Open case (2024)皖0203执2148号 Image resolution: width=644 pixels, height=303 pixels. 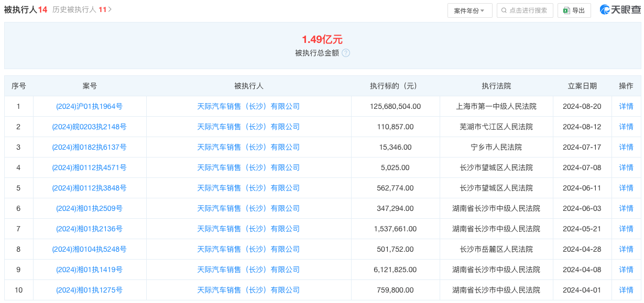pos(90,127)
